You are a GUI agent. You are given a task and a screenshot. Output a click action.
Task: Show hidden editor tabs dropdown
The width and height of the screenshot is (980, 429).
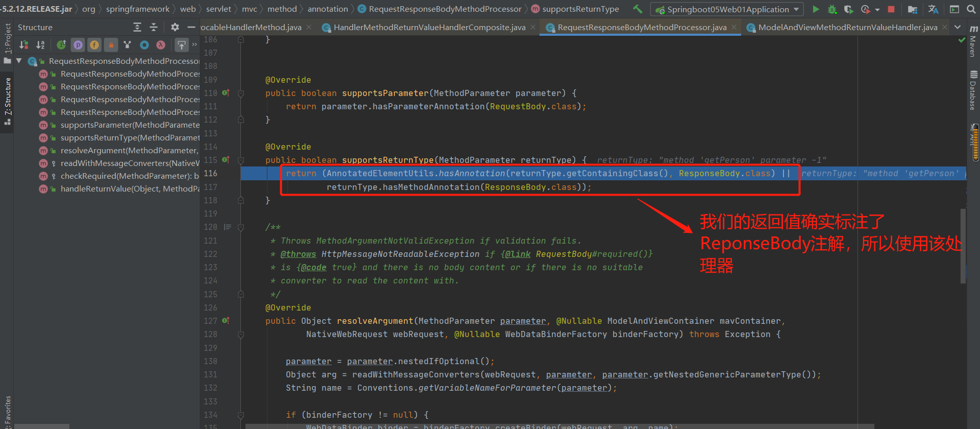click(958, 27)
